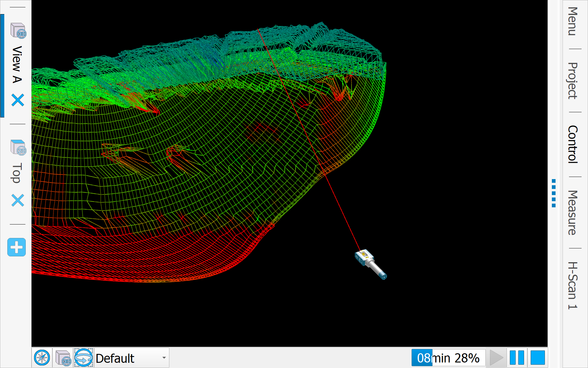Switch to the Project tab
Image resolution: width=588 pixels, height=368 pixels.
pos(572,81)
